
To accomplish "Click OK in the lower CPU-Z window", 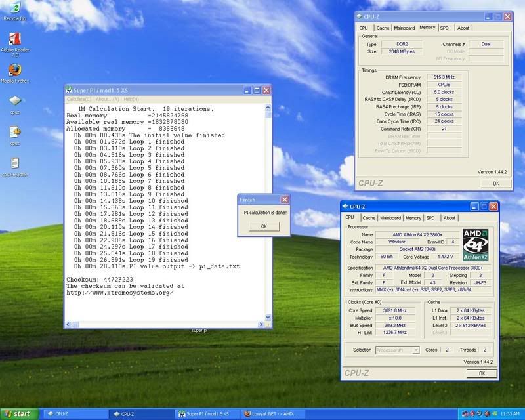I will pyautogui.click(x=482, y=373).
